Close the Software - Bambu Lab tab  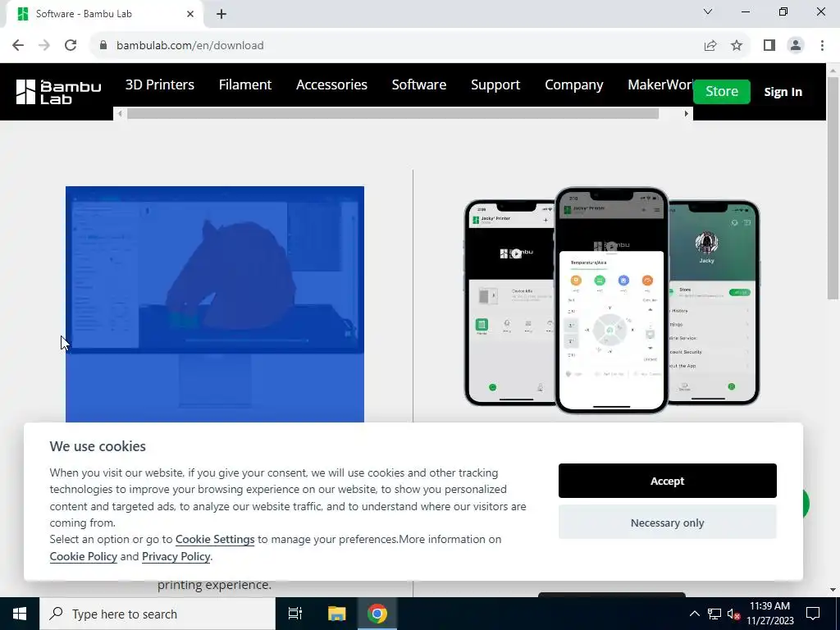pyautogui.click(x=190, y=14)
